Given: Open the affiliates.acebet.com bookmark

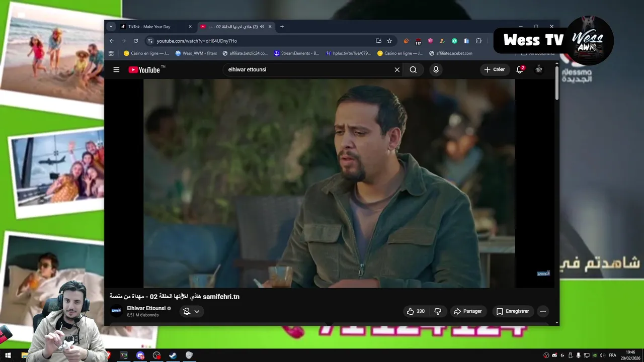Looking at the screenshot, I should [451, 53].
